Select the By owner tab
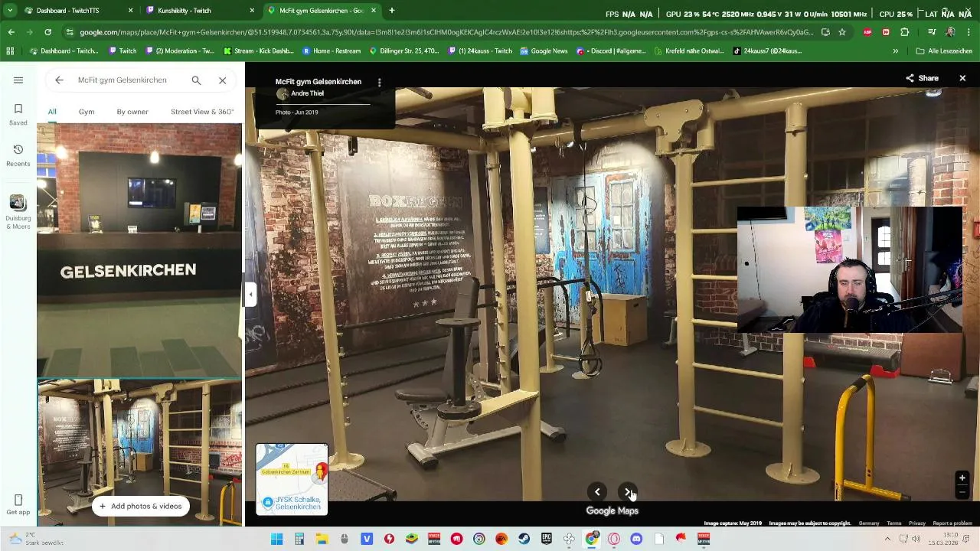The height and width of the screenshot is (551, 980). coord(132,112)
